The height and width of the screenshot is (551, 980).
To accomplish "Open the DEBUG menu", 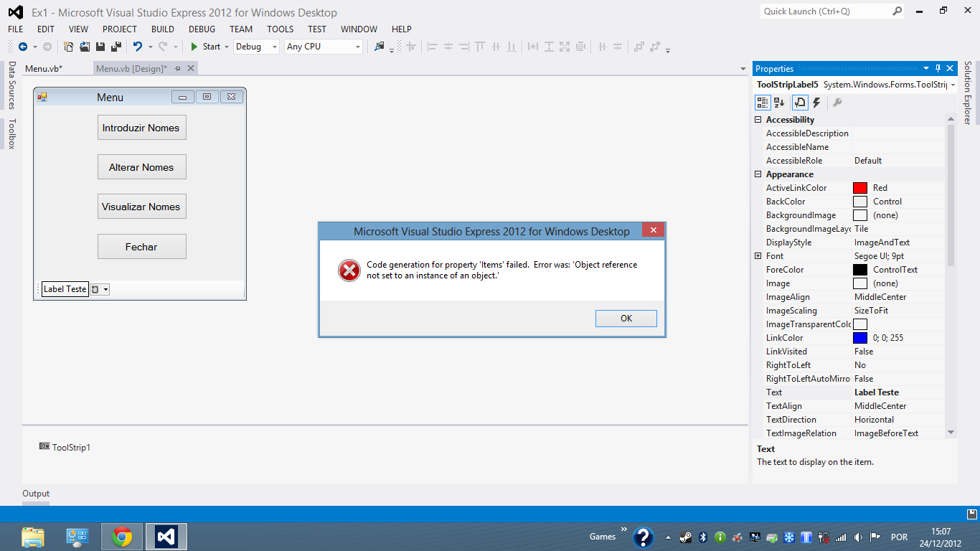I will [202, 29].
